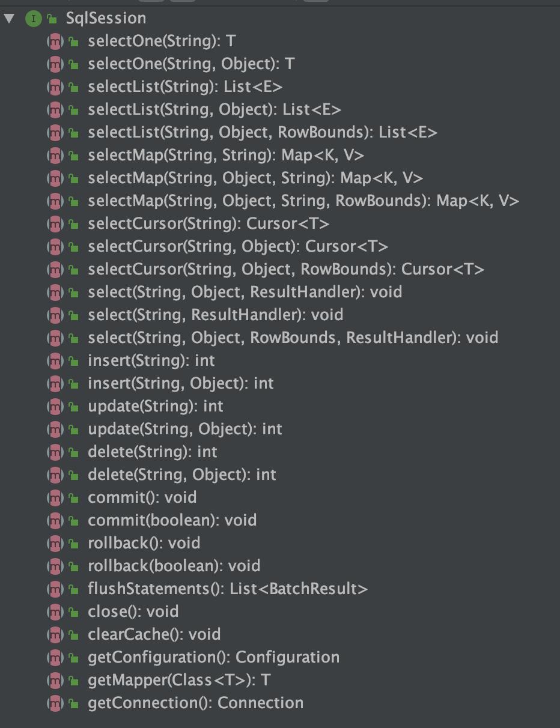
Task: Select update(String, Object): int method
Action: (x=184, y=429)
